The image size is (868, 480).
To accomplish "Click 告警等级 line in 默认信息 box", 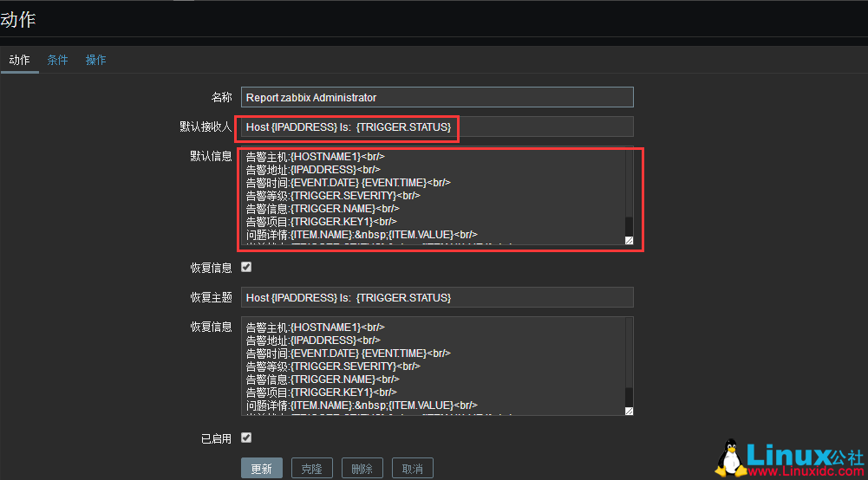I will [x=333, y=195].
